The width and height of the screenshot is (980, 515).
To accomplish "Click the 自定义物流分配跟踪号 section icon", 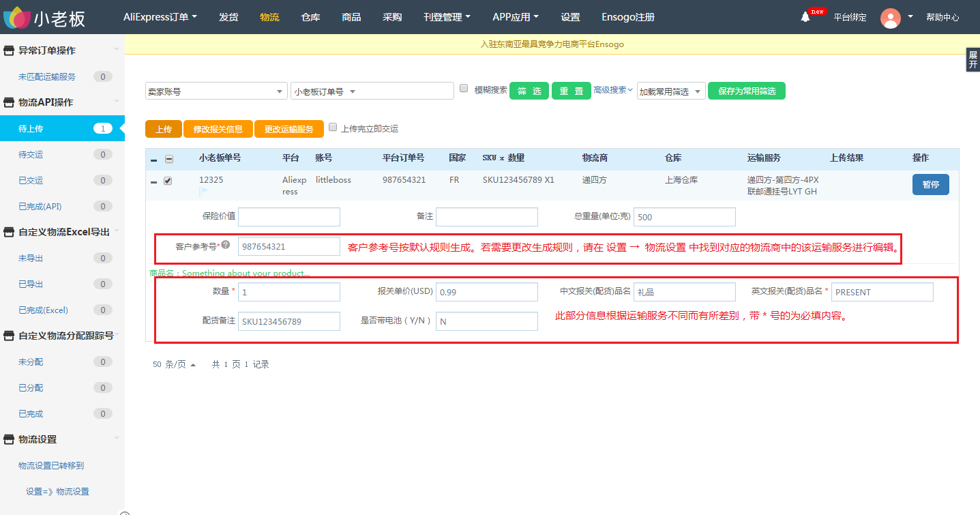I will [x=9, y=336].
